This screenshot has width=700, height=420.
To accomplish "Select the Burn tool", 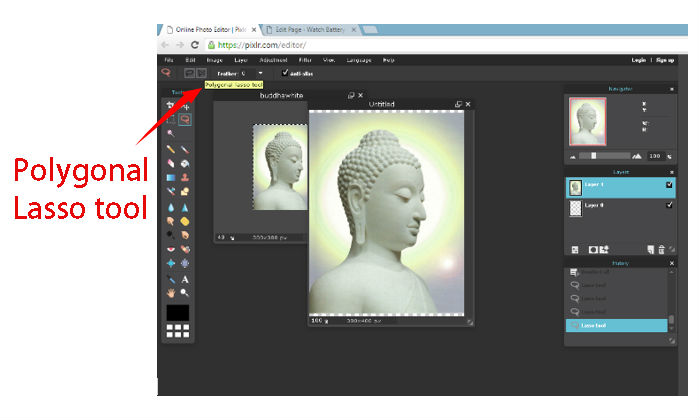I will pos(185,235).
